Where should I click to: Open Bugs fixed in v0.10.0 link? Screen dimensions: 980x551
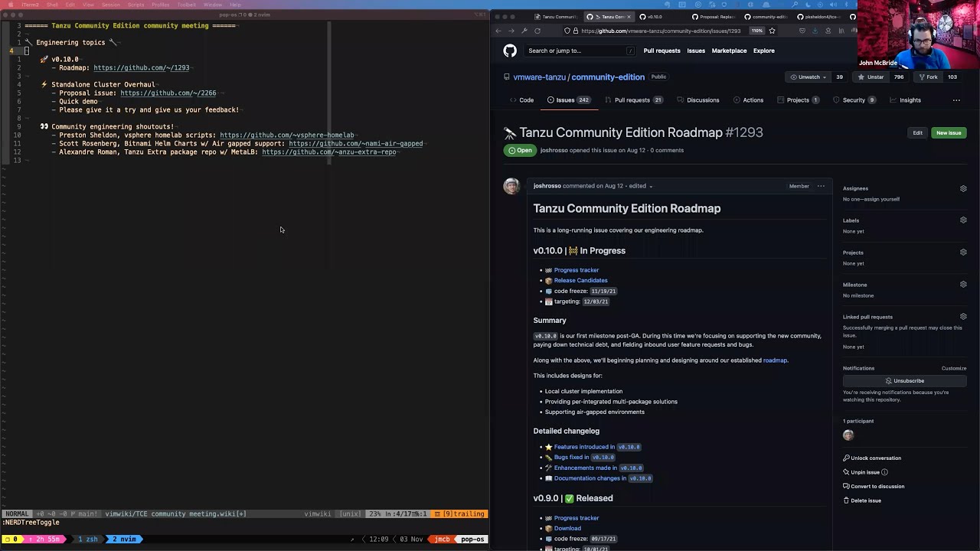[x=584, y=458]
